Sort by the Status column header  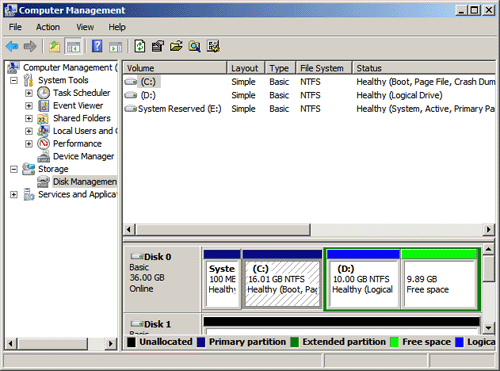point(424,68)
